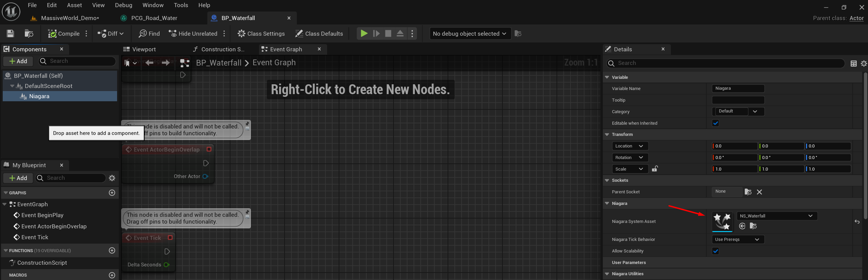Click the Find tool
This screenshot has height=280, width=868.
tap(149, 33)
